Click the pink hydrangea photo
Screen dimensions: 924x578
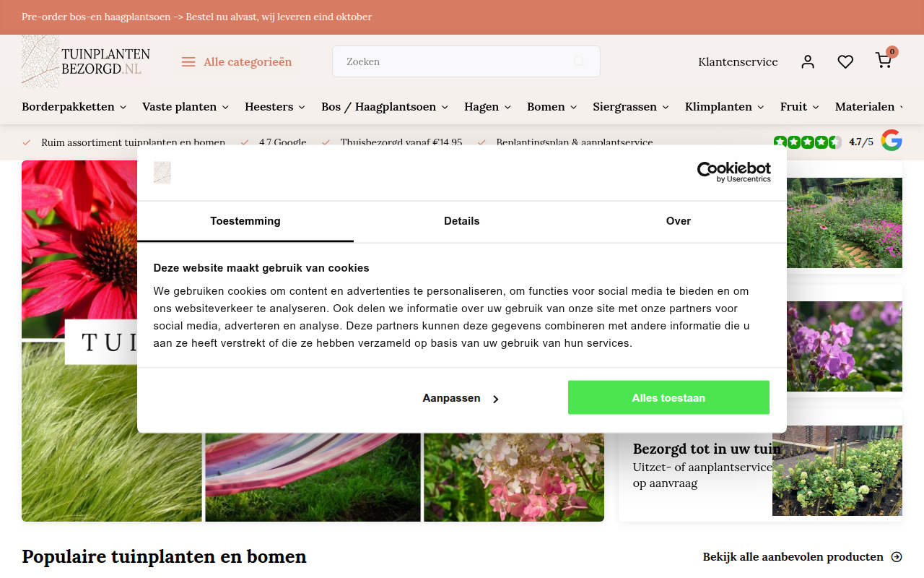click(x=514, y=477)
